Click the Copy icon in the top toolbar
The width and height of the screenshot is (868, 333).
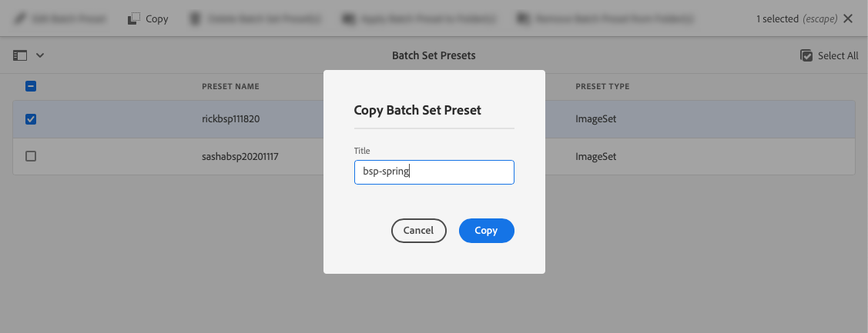pos(134,18)
